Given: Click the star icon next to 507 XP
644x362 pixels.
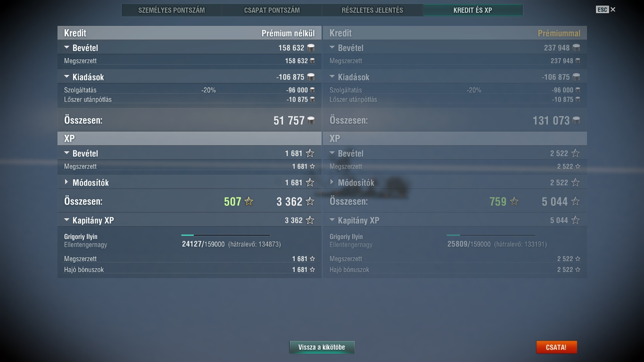Looking at the screenshot, I should pyautogui.click(x=249, y=202).
